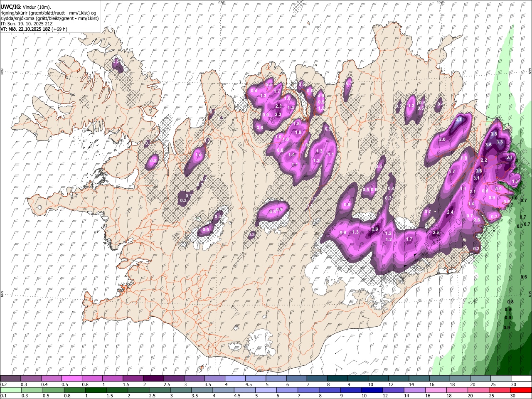Image resolution: width=532 pixels, height=399 pixels.
Task: Select the bright red rain swatch after 30
Action: [x=521, y=390]
